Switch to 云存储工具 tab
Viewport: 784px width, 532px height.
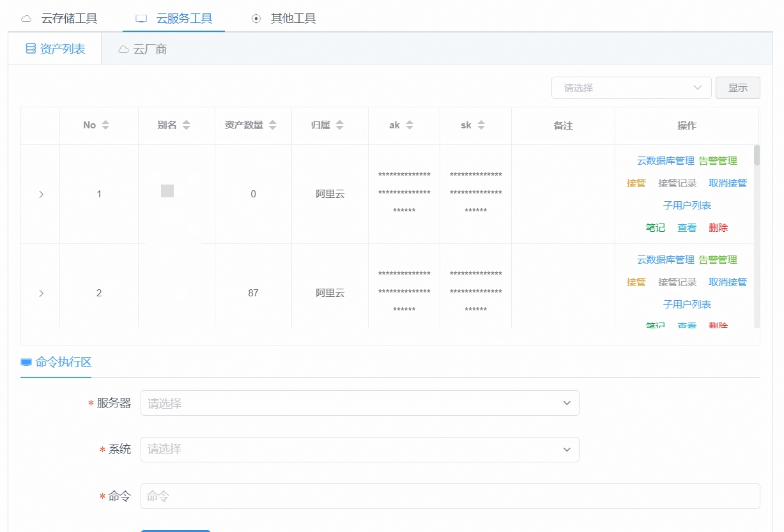coord(60,19)
